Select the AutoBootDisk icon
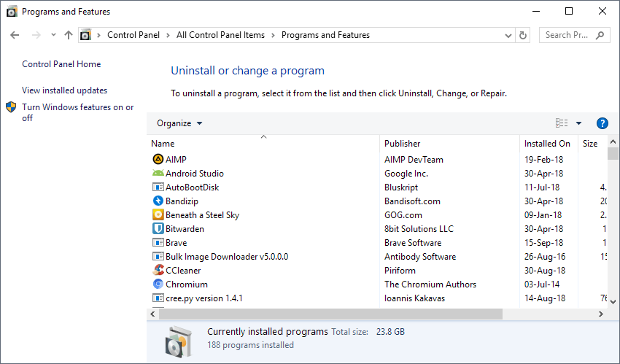Image resolution: width=620 pixels, height=364 pixels. pos(158,187)
